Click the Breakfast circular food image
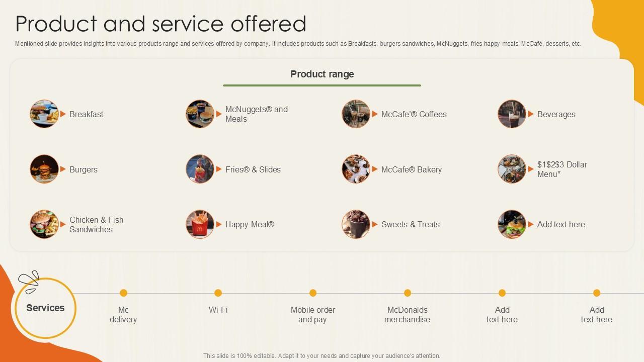 44,114
